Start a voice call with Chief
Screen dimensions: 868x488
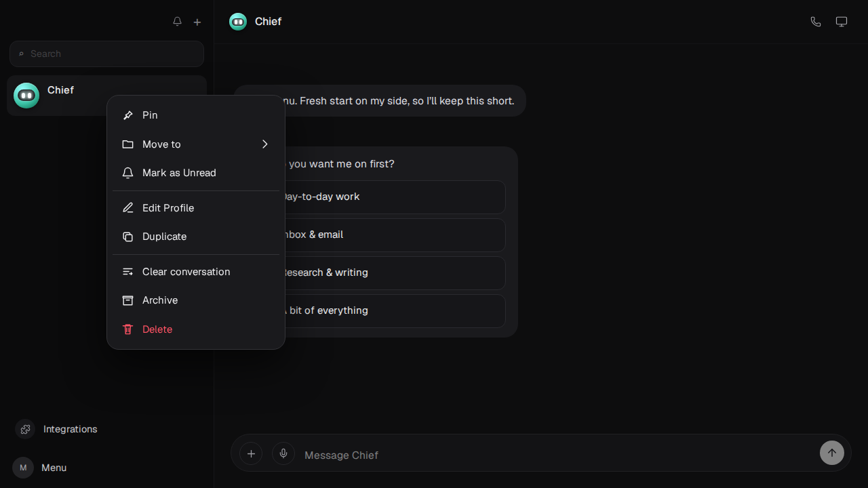point(816,22)
